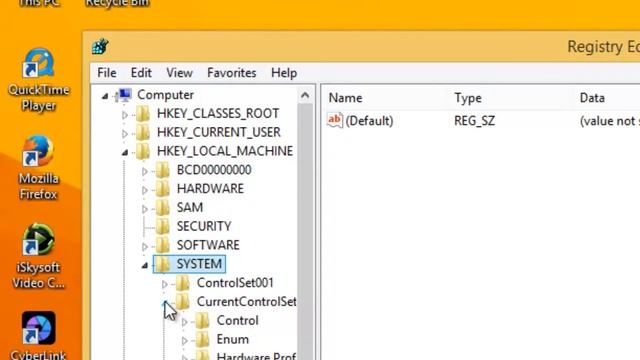Click the ControlSet001 folder icon
Viewport: 640px width, 360px height.
(183, 283)
